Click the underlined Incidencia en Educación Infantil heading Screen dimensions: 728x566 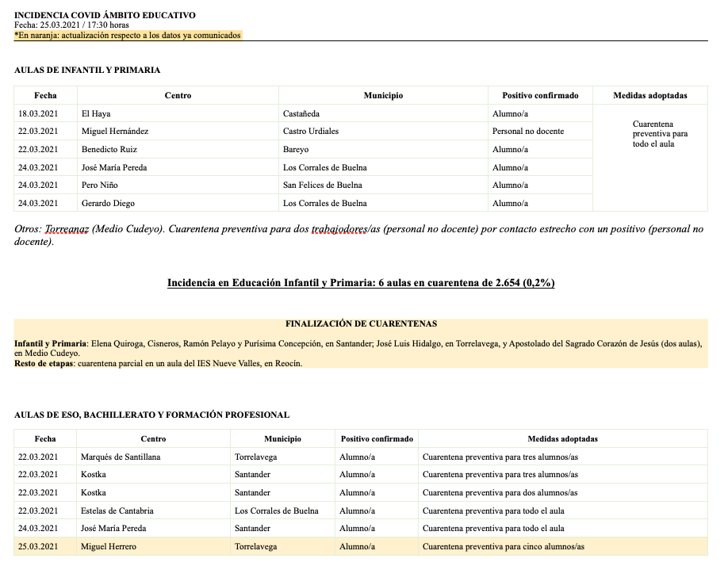pos(360,283)
